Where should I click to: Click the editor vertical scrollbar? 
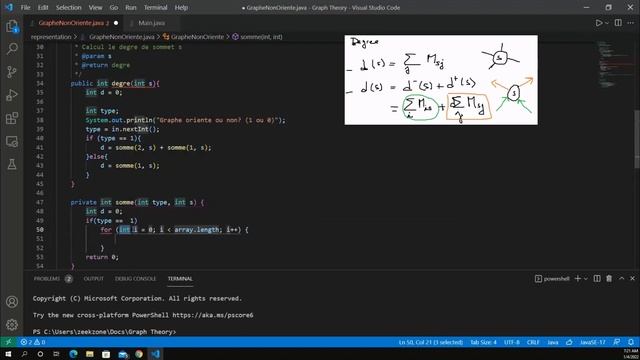(x=637, y=139)
